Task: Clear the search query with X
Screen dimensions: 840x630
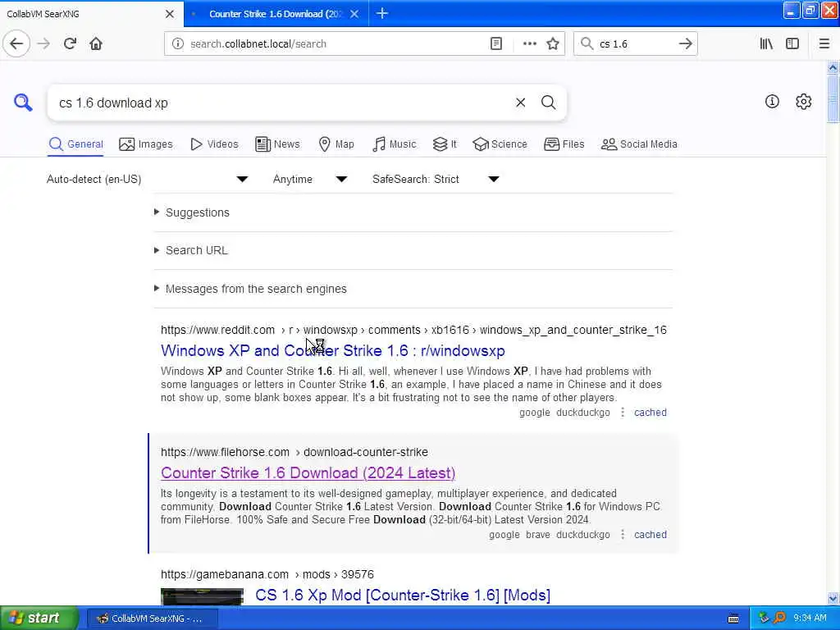Action: click(x=521, y=103)
